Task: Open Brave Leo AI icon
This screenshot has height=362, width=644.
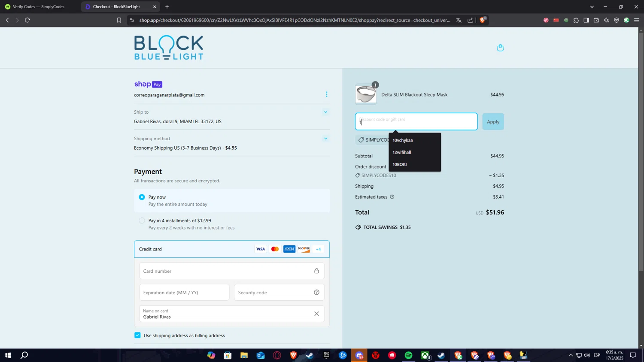Action: [x=606, y=20]
